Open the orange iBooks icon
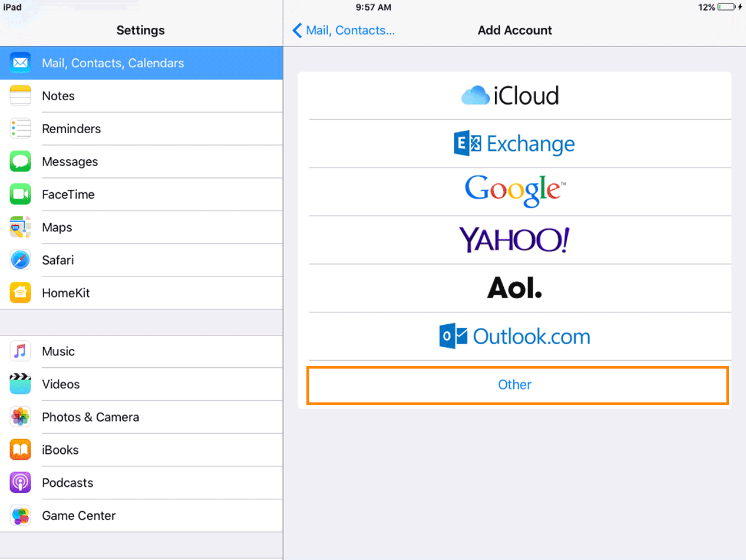Viewport: 746px width, 560px height. pos(20,450)
